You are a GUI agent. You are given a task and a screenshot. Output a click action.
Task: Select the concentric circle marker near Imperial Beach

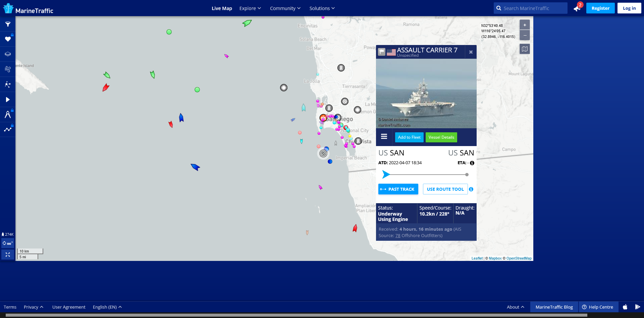[323, 153]
